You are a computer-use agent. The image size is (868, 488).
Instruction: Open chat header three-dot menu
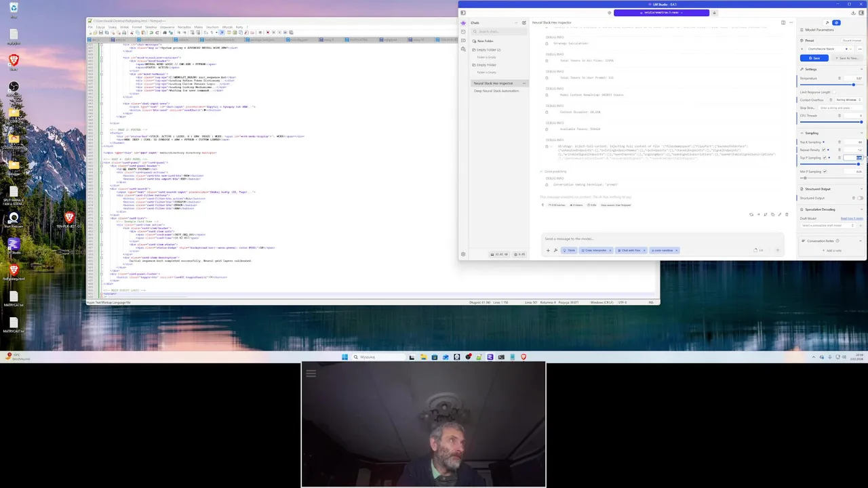(x=790, y=22)
